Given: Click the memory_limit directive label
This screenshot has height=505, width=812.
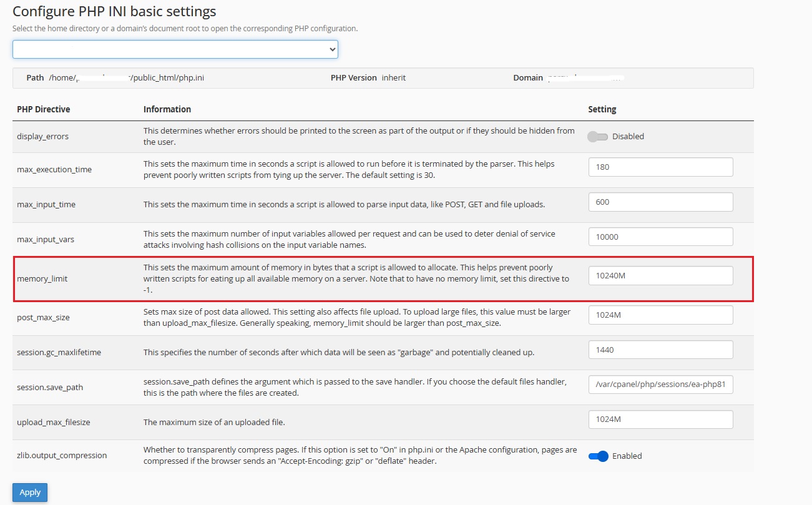Looking at the screenshot, I should pyautogui.click(x=42, y=279).
